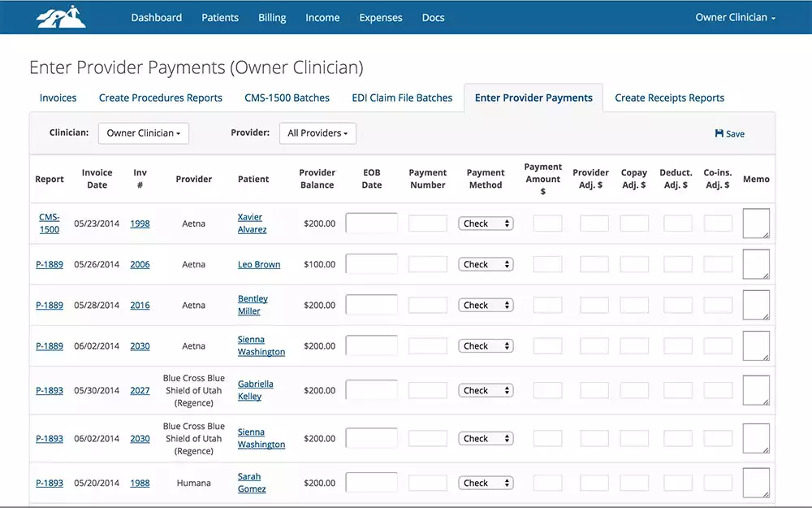Viewport: 812px width, 508px height.
Task: Open the Create Receipts Reports tab
Action: pos(669,98)
